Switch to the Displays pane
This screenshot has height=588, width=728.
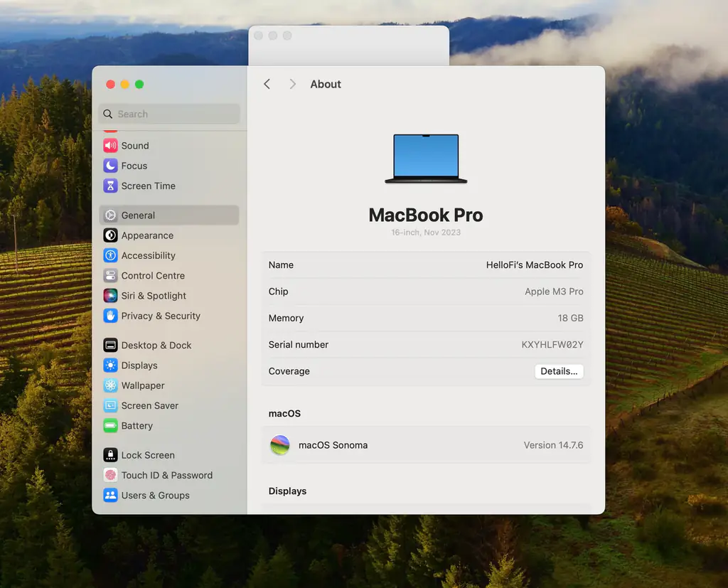(139, 365)
